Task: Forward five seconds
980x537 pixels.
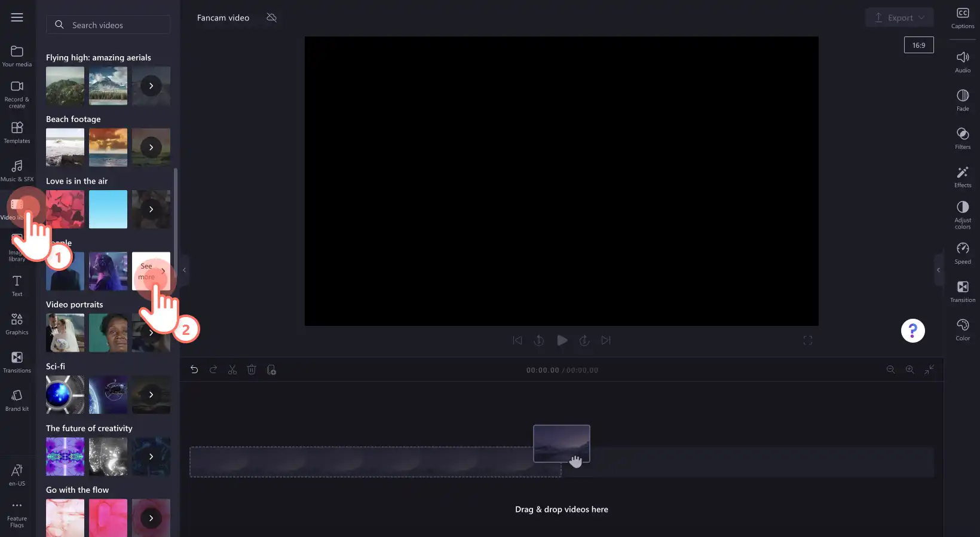Action: [584, 340]
